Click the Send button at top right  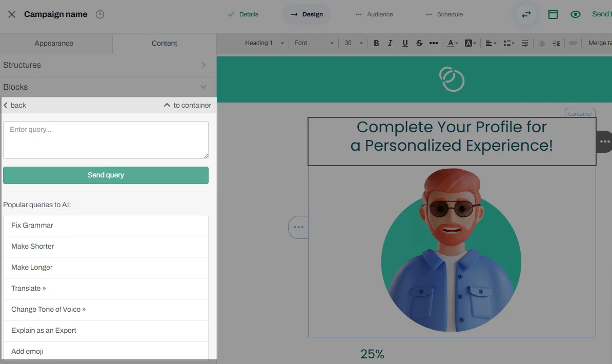coord(601,14)
